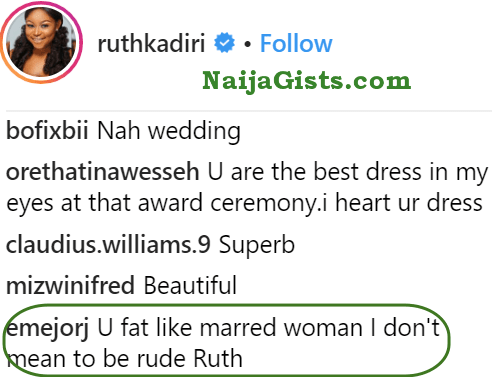This screenshot has width=492, height=377.
Task: Open ruthkadiri's profile picture story
Action: 42,43
